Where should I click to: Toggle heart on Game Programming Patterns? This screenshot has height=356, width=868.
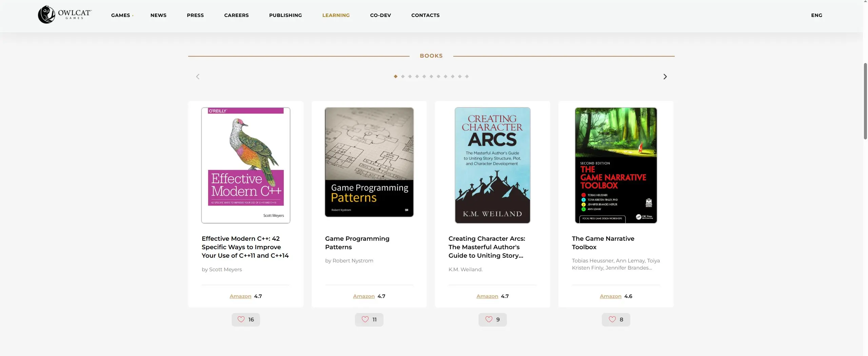pyautogui.click(x=369, y=319)
